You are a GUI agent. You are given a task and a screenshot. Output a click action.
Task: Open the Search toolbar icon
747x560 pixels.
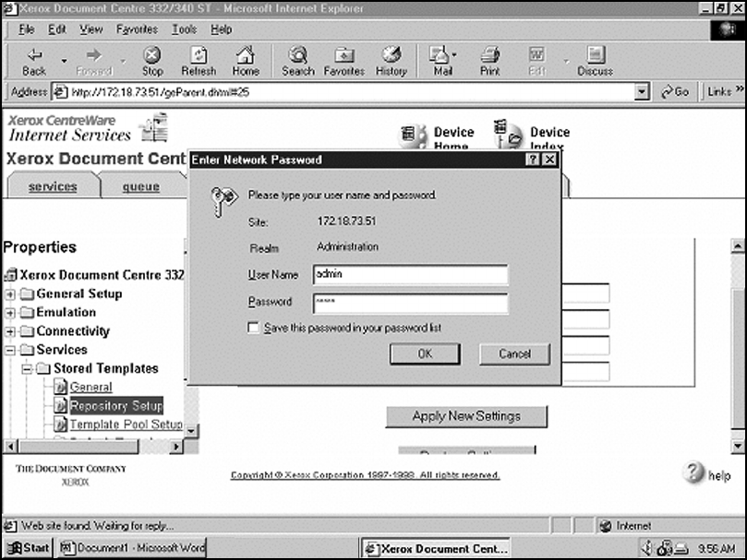(x=297, y=54)
